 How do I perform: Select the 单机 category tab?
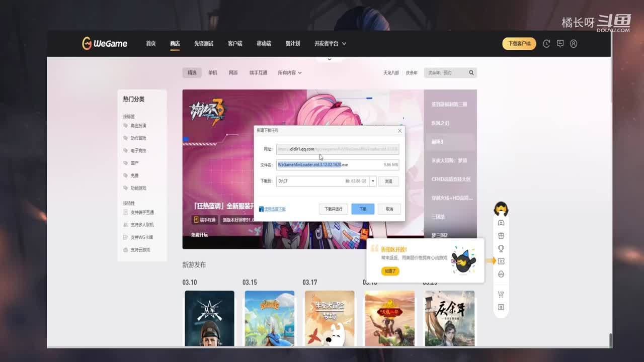213,73
